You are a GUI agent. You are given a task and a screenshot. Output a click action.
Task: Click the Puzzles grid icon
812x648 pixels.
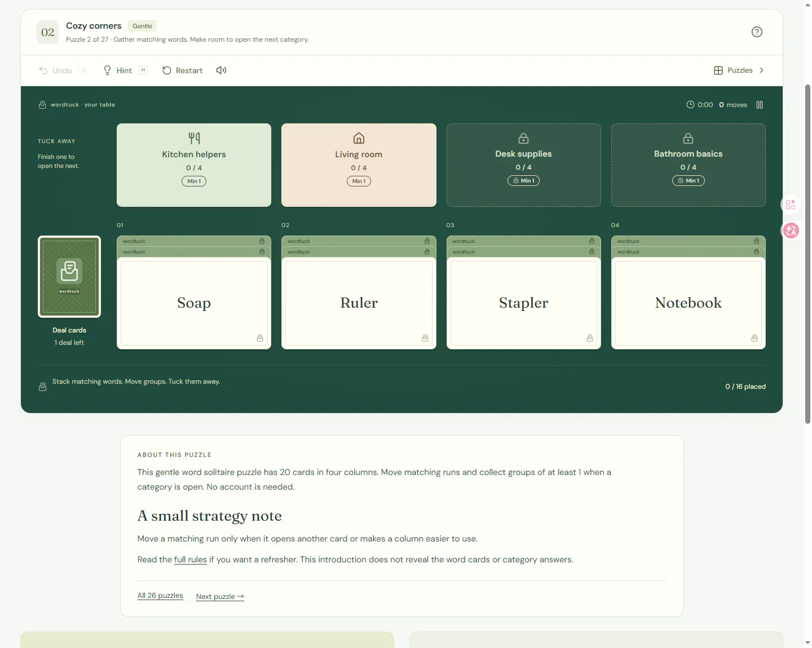tap(718, 70)
